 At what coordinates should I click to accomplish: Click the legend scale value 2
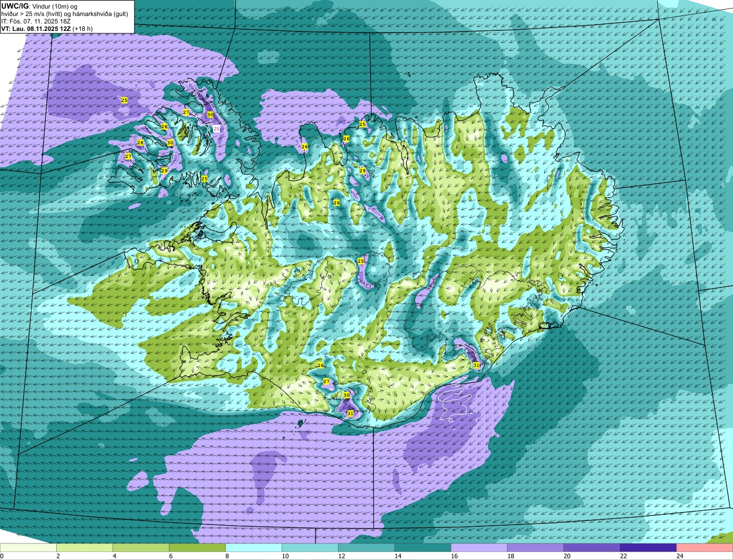[x=58, y=556]
